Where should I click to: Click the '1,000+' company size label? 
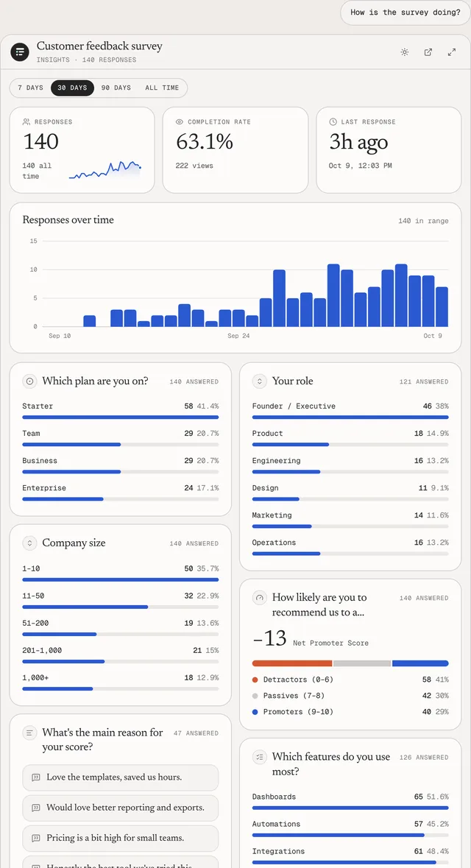point(35,677)
